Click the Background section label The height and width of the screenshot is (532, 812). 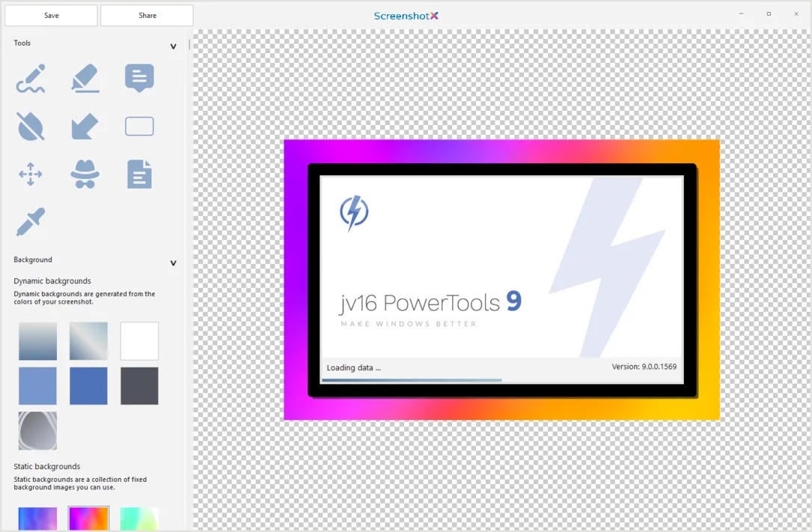[33, 260]
